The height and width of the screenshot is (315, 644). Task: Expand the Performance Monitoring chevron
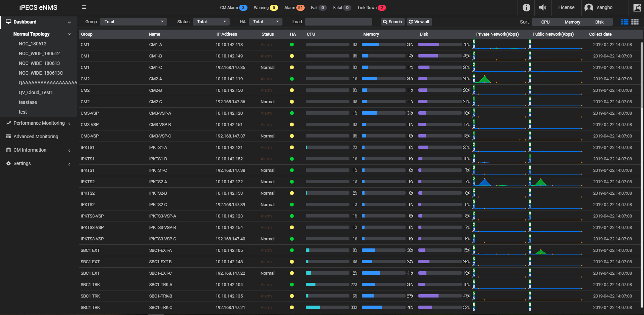point(69,124)
